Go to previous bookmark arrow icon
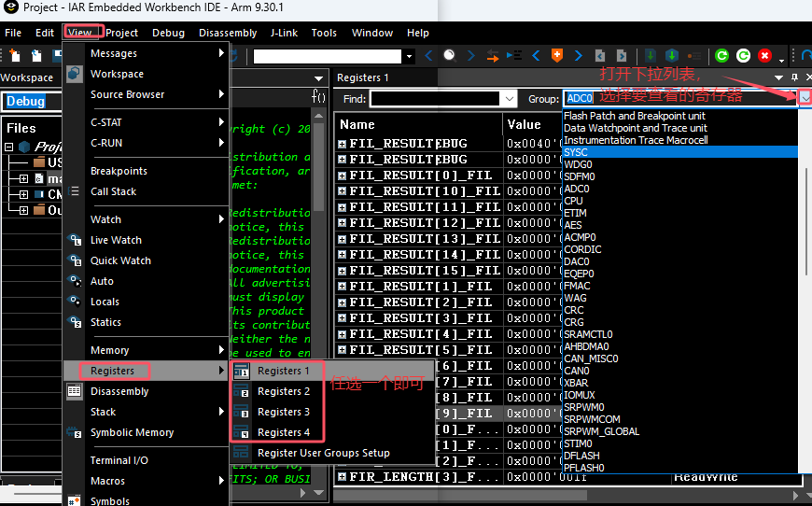 536,55
